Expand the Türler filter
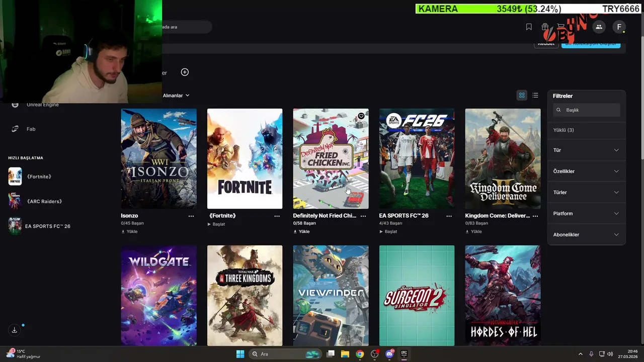This screenshot has width=644, height=362. pos(586,193)
